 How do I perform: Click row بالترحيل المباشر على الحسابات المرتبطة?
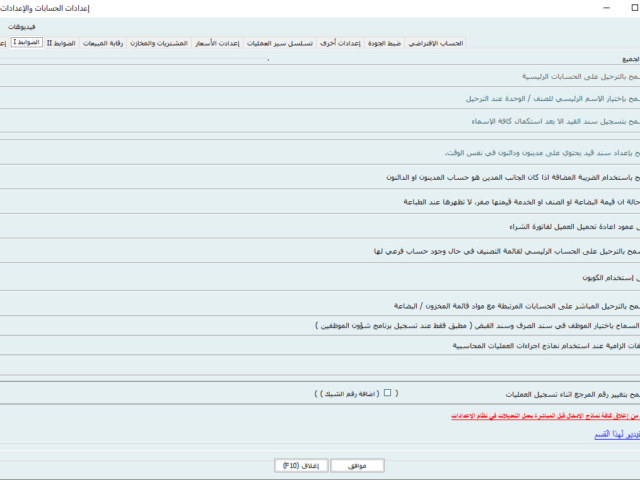[320, 305]
